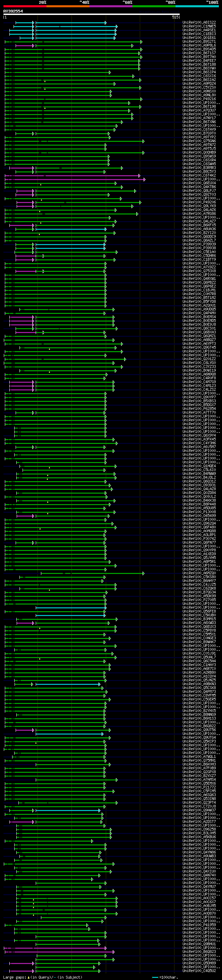The height and width of the screenshot is (980, 222).
Task: Open the UniRef100_C1MWE5 hit
Action: (199, 26)
